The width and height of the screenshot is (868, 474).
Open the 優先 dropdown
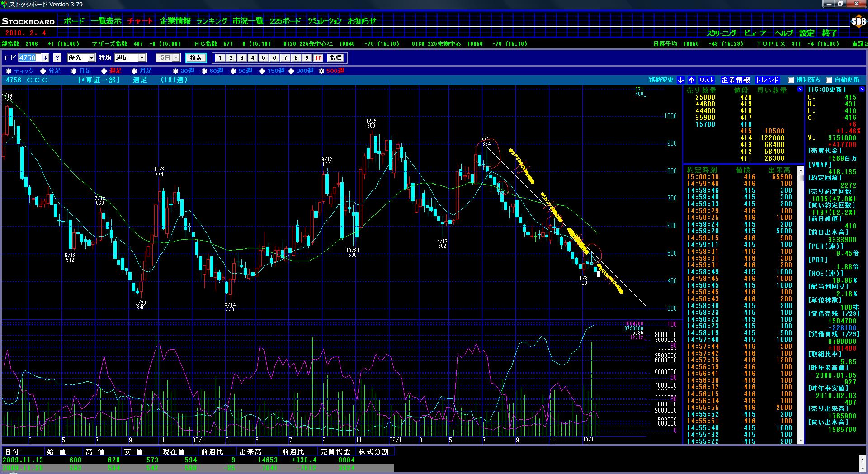coord(91,58)
